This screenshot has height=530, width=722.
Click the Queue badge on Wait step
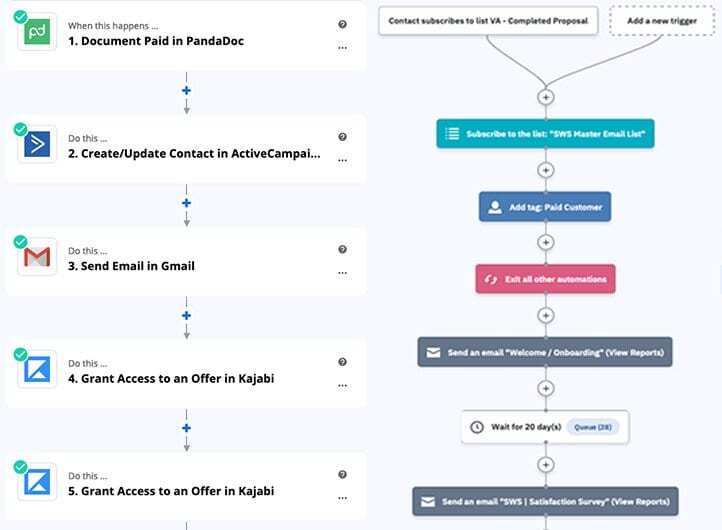(x=593, y=427)
